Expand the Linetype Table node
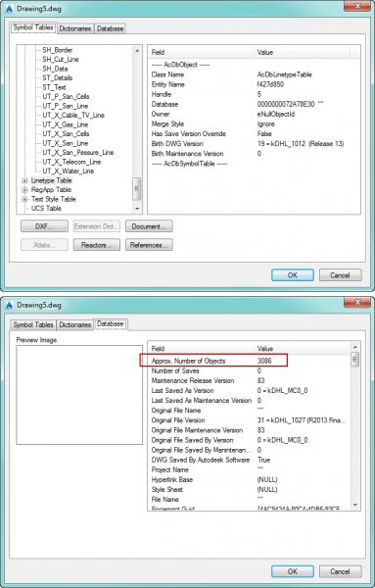The width and height of the screenshot is (375, 588). 24,180
